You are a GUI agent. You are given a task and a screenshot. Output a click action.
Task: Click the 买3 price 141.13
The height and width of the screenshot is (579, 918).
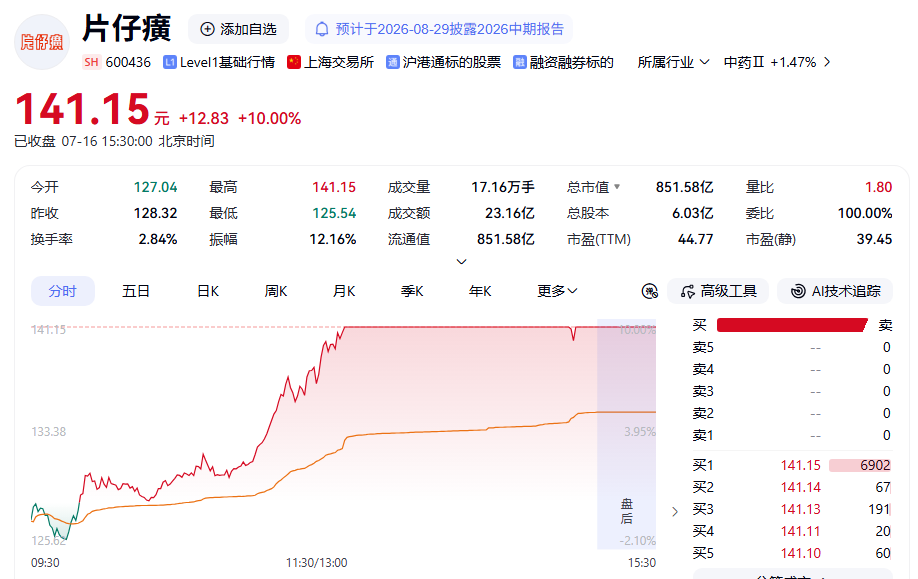click(800, 509)
